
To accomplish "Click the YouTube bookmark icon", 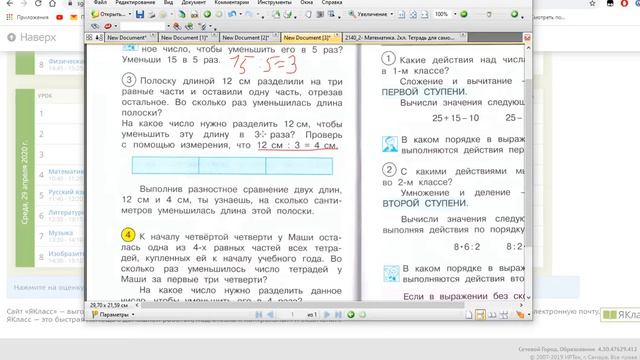I will point(60,17).
